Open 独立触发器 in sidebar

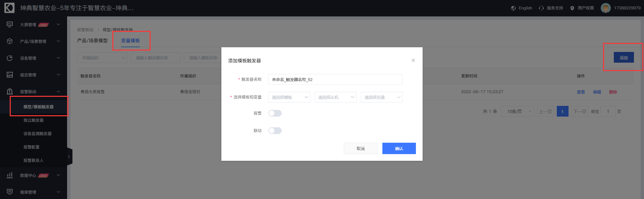point(34,120)
